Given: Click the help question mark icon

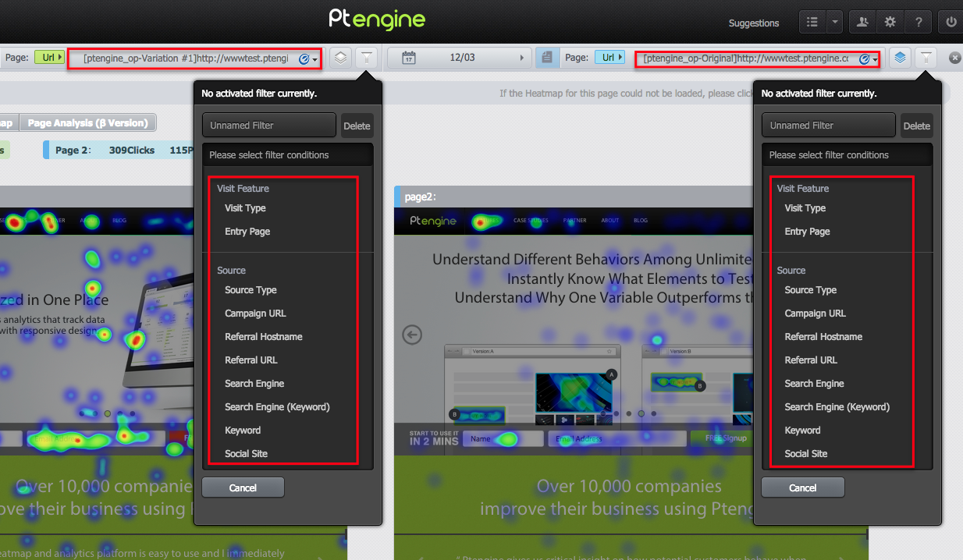Looking at the screenshot, I should pos(919,23).
